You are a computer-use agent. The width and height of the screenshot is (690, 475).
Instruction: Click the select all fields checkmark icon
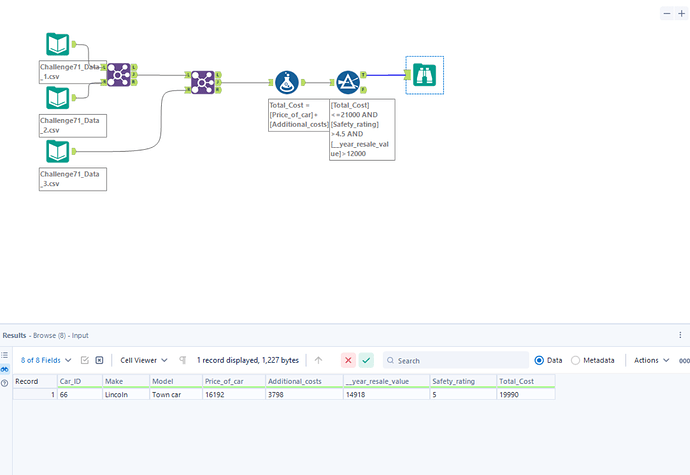85,360
